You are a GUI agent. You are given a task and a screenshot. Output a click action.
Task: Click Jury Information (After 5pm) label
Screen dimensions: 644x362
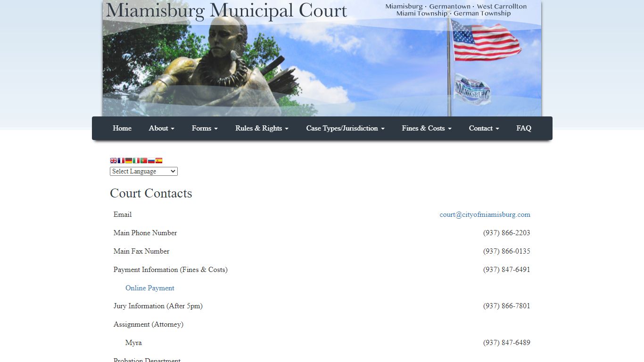[x=158, y=306]
